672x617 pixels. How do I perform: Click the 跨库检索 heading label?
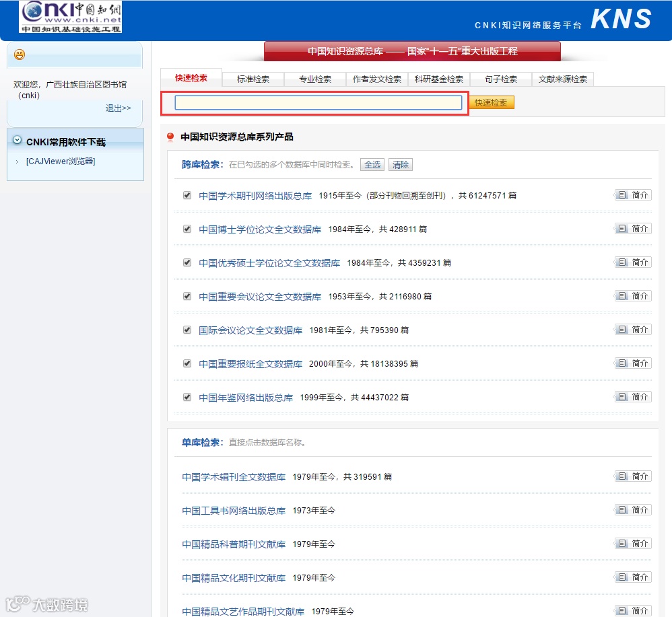tap(203, 165)
